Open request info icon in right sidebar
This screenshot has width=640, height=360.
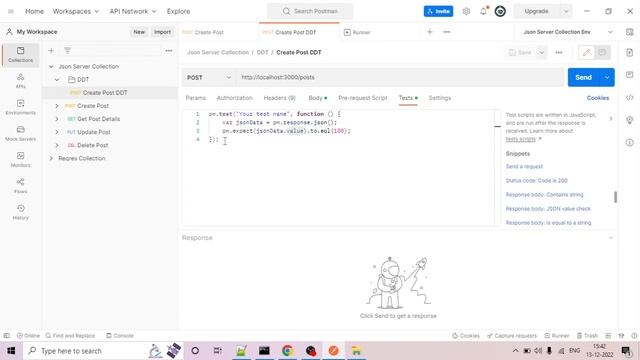[x=629, y=142]
